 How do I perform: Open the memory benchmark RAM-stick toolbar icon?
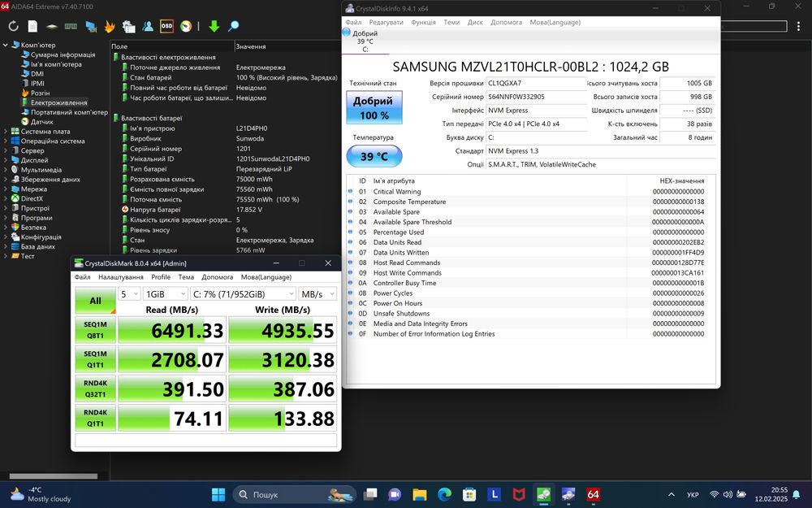click(x=71, y=26)
